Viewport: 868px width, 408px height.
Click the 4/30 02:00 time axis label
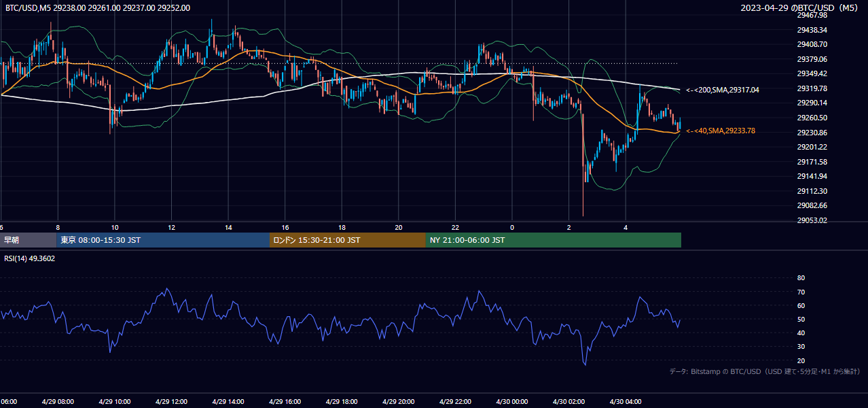click(568, 401)
